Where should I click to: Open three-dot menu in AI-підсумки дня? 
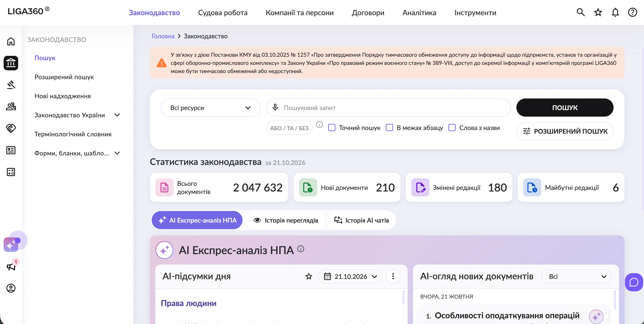click(393, 276)
